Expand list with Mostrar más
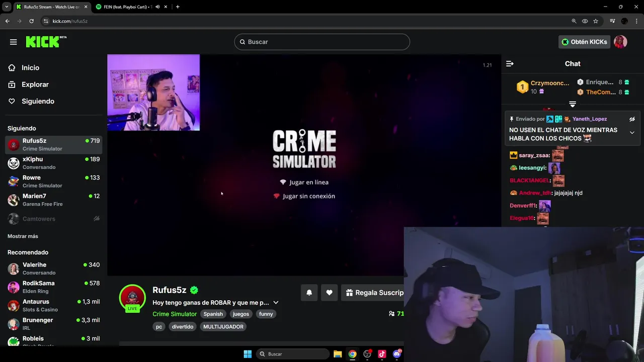 23,236
